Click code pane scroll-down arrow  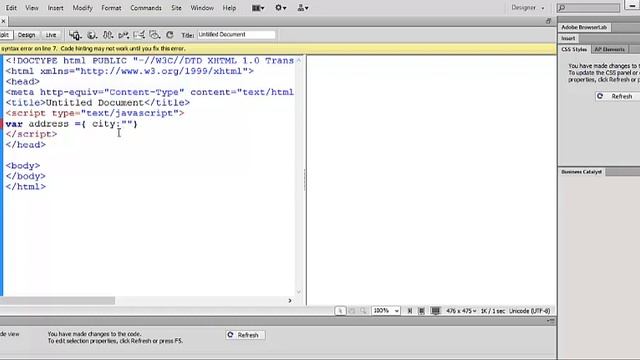[x=299, y=291]
